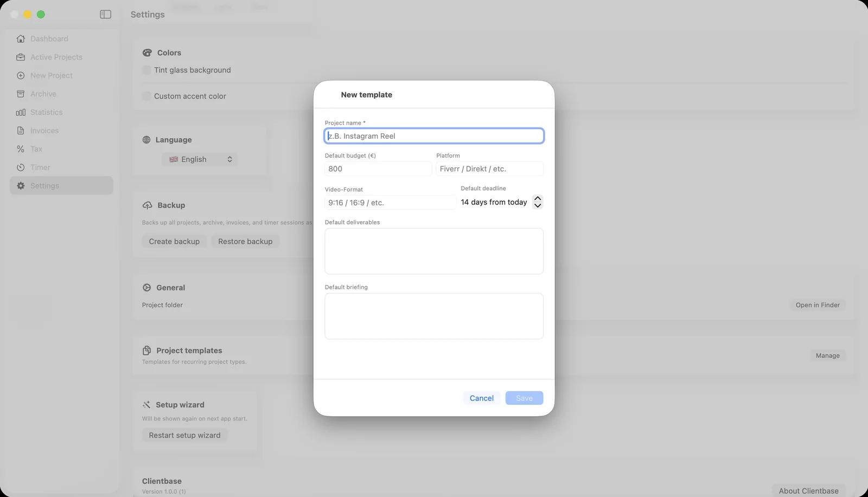
Task: Click the Settings gear icon
Action: [21, 186]
